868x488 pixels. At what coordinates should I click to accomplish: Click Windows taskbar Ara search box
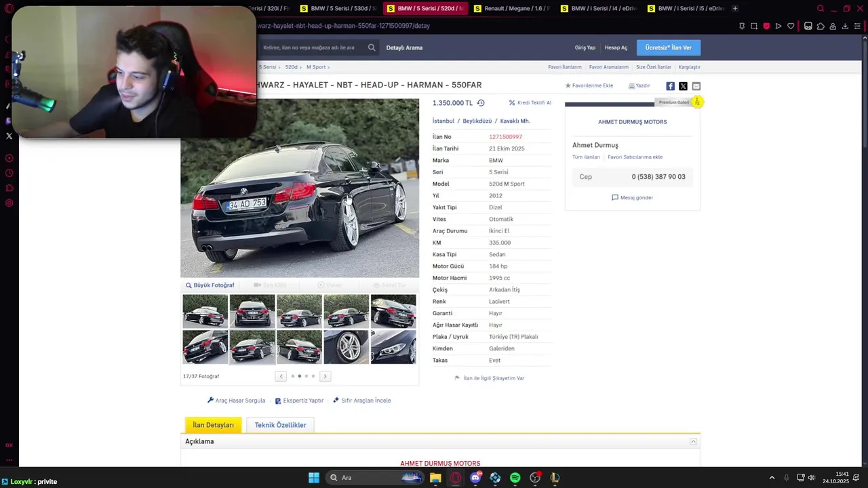375,478
